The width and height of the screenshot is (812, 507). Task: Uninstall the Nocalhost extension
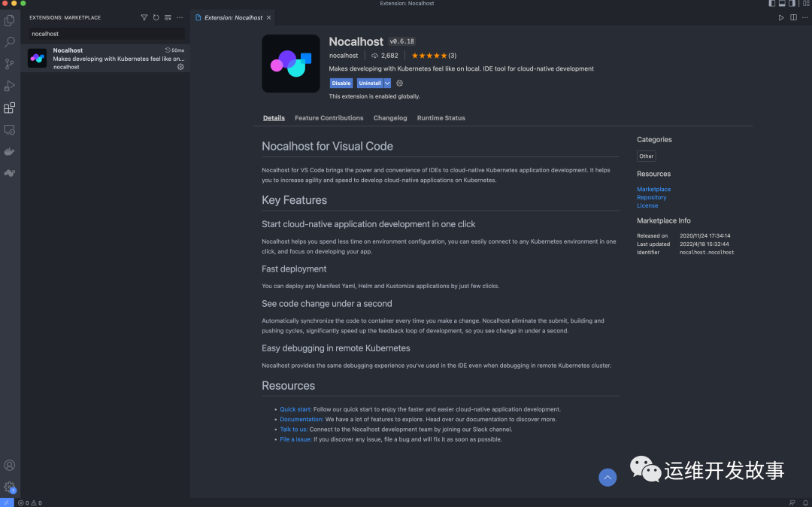[370, 83]
